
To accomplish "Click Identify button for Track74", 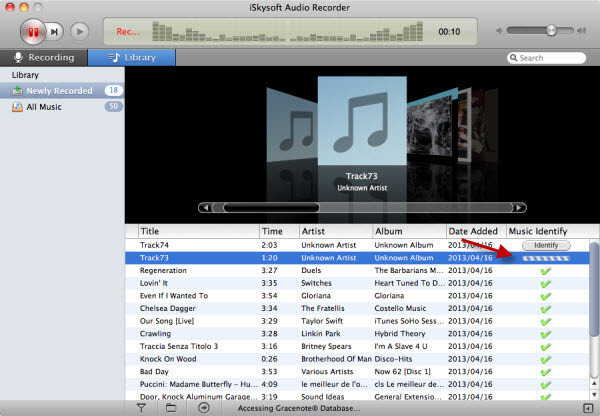I will (x=546, y=245).
